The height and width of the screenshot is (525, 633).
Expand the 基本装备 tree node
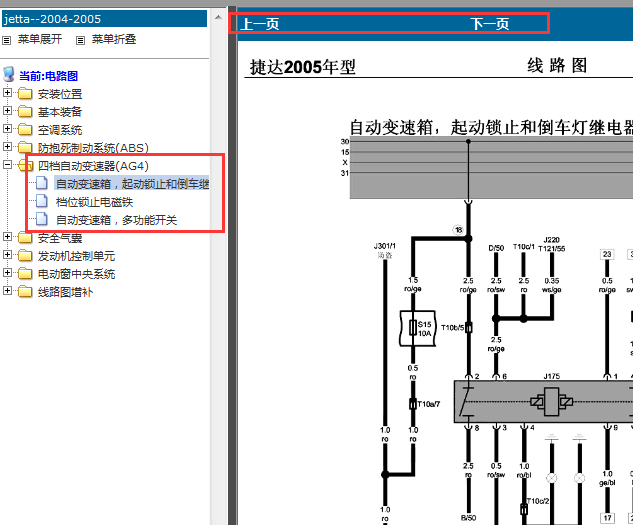click(x=7, y=110)
